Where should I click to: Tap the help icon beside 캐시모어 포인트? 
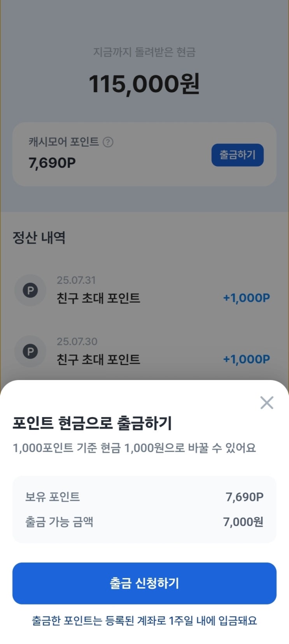tap(108, 142)
